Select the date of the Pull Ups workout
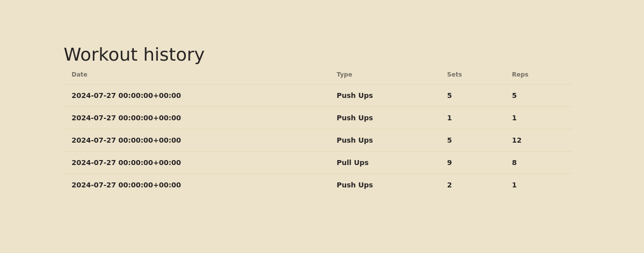This screenshot has width=644, height=253. [126, 163]
